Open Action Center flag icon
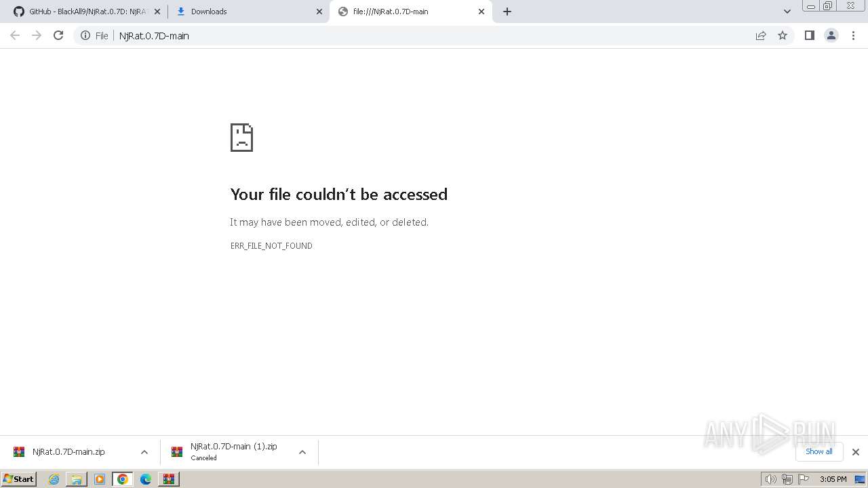 click(804, 479)
